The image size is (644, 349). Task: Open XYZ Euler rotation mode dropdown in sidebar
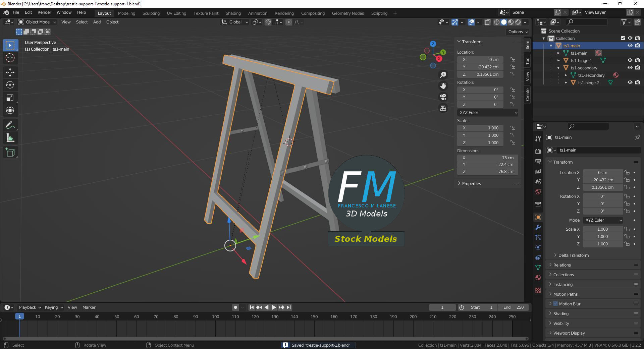(488, 113)
